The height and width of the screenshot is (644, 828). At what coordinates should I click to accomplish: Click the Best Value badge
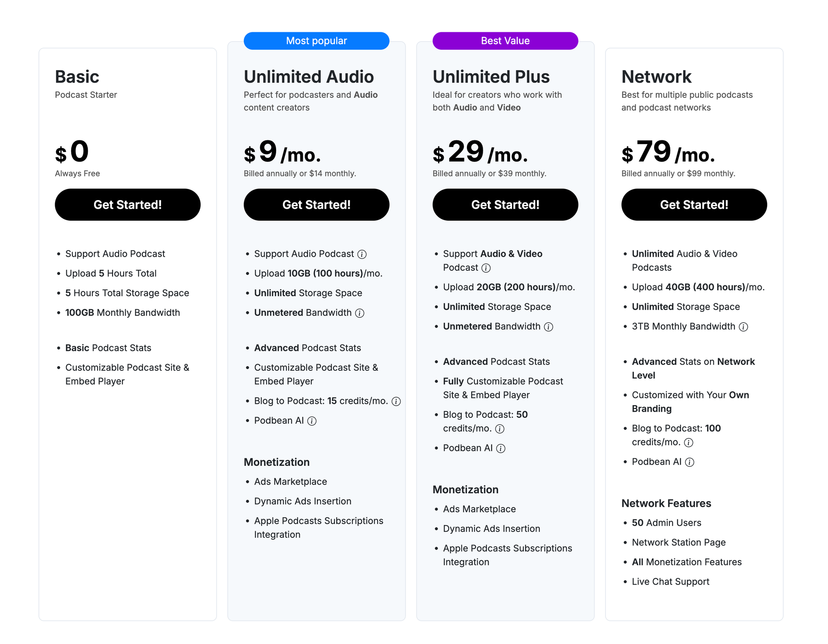point(505,41)
